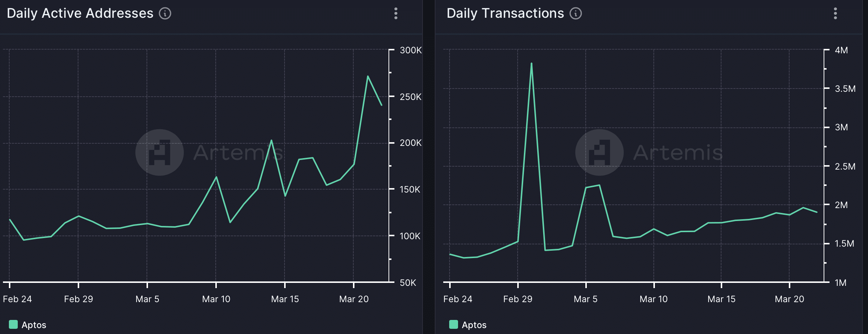The width and height of the screenshot is (868, 334).
Task: Click 50K axis label on addresses chart
Action: point(408,283)
